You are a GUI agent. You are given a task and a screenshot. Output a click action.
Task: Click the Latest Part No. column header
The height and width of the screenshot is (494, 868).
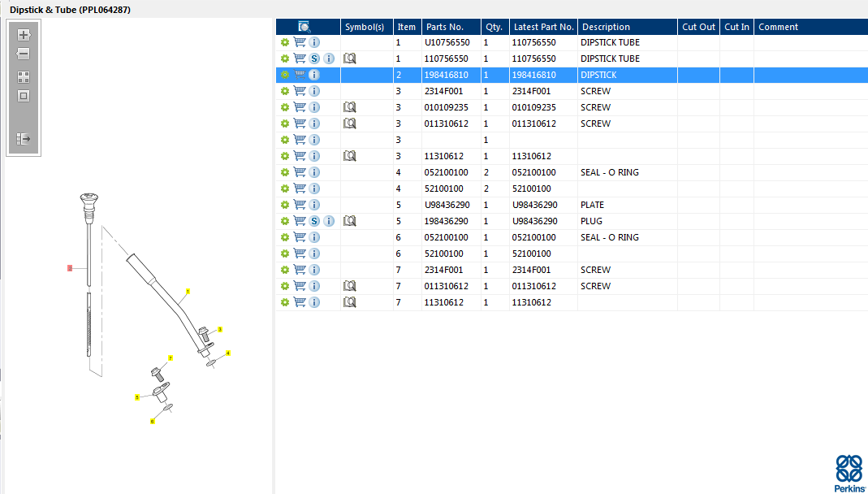(543, 27)
